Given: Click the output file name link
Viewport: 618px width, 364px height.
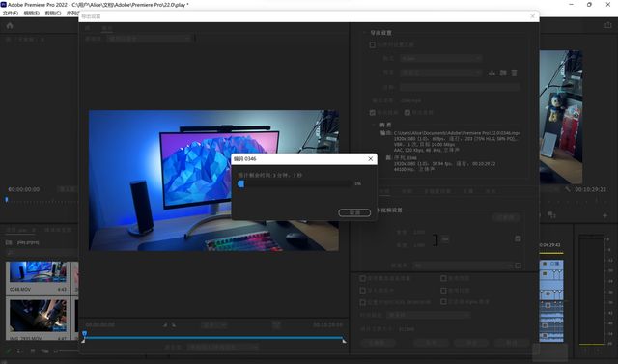Looking at the screenshot, I should pyautogui.click(x=411, y=100).
